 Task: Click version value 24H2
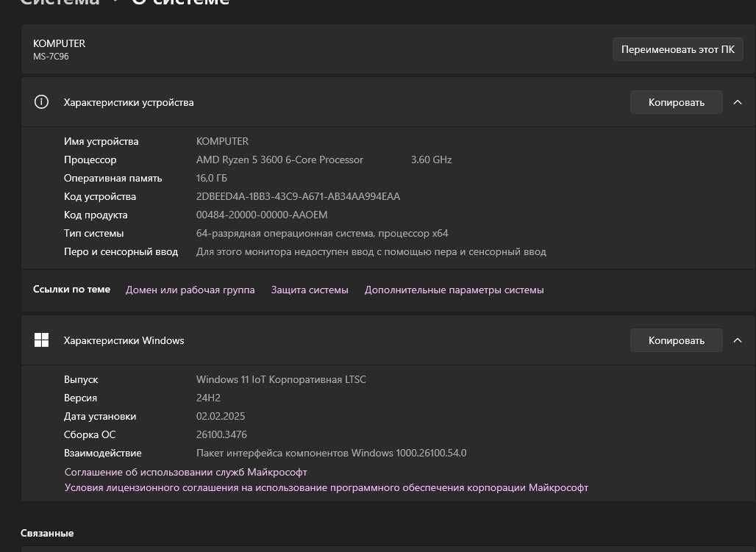(x=208, y=398)
